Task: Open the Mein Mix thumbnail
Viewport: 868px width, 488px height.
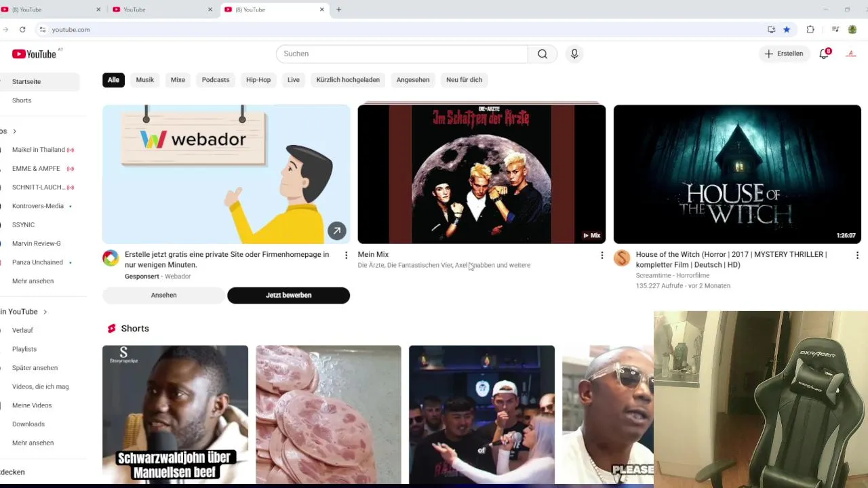Action: click(x=481, y=174)
